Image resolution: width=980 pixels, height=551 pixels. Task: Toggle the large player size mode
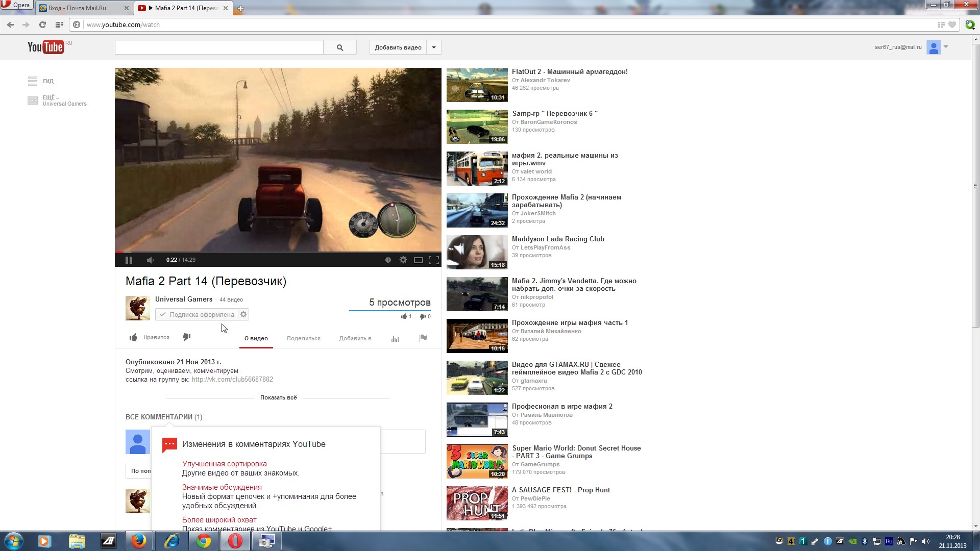419,260
